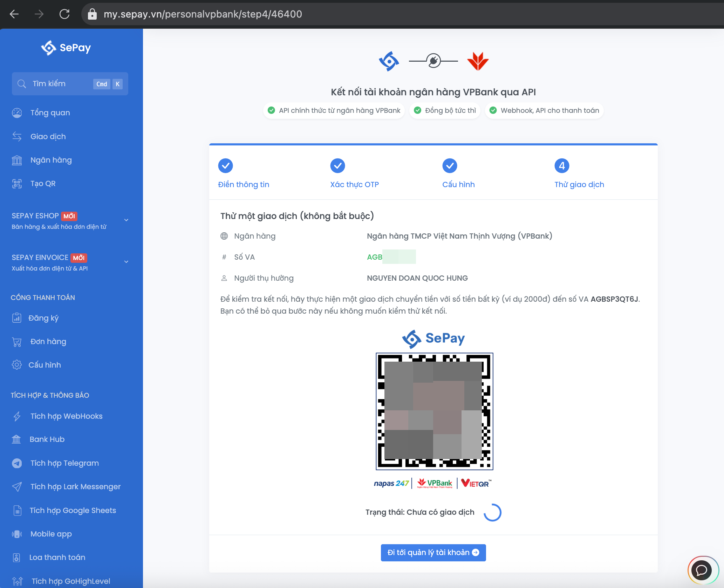Open Tổng quan in sidebar menu
Image resolution: width=724 pixels, height=588 pixels.
pyautogui.click(x=50, y=113)
